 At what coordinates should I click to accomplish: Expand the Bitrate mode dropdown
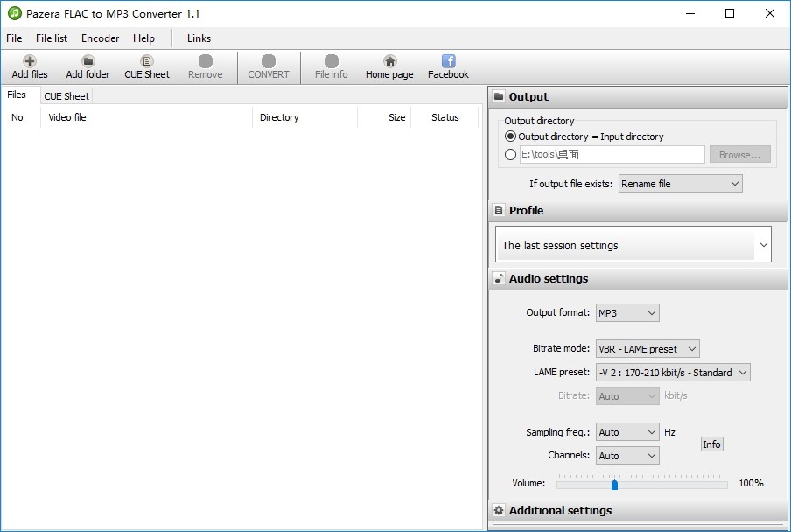pos(647,349)
